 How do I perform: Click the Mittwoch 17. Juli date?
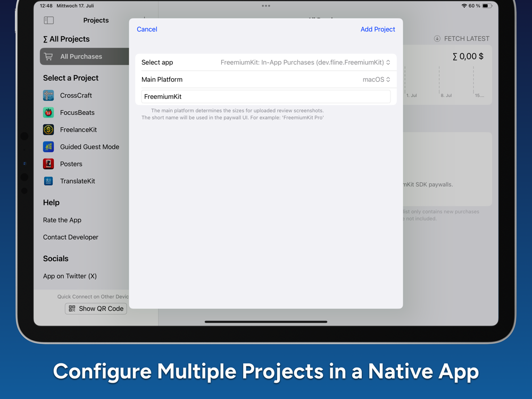point(75,6)
